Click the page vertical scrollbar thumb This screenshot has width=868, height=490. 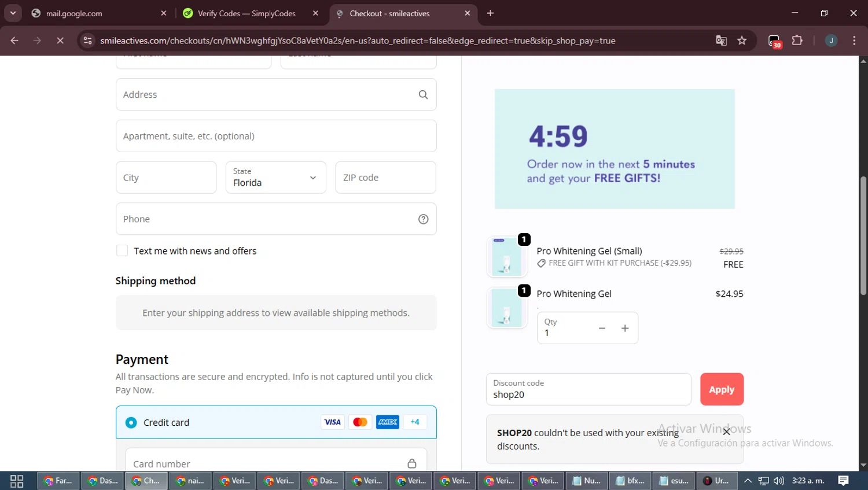click(863, 236)
